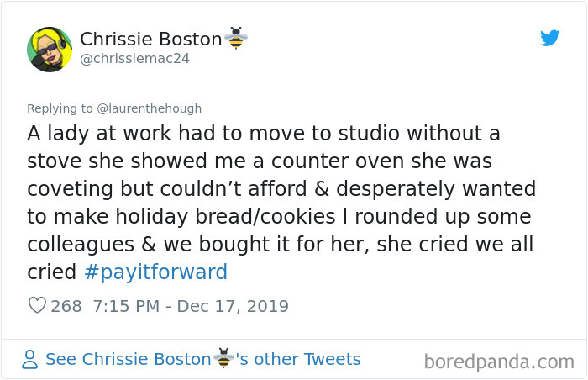Image resolution: width=588 pixels, height=380 pixels.
Task: Like the tweet with the heart icon
Action: tap(37, 306)
